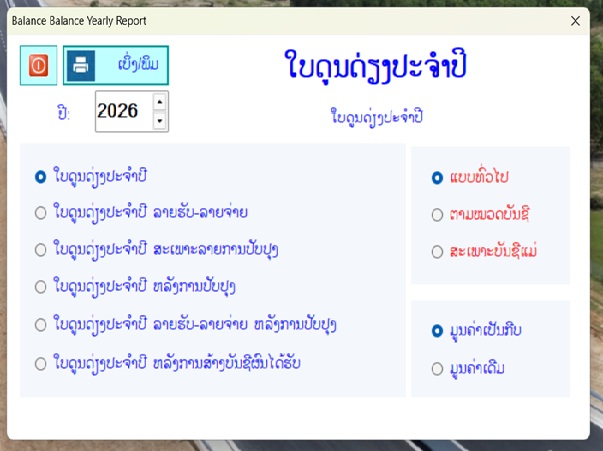This screenshot has height=451, width=603.
Task: Click the printer icon on ເບິ່ງ/ພິມ button
Action: tap(83, 66)
